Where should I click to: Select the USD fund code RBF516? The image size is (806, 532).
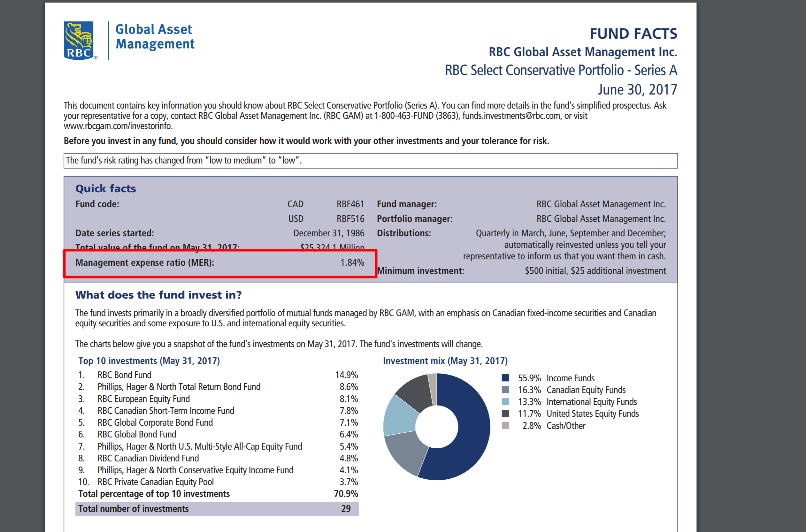350,219
